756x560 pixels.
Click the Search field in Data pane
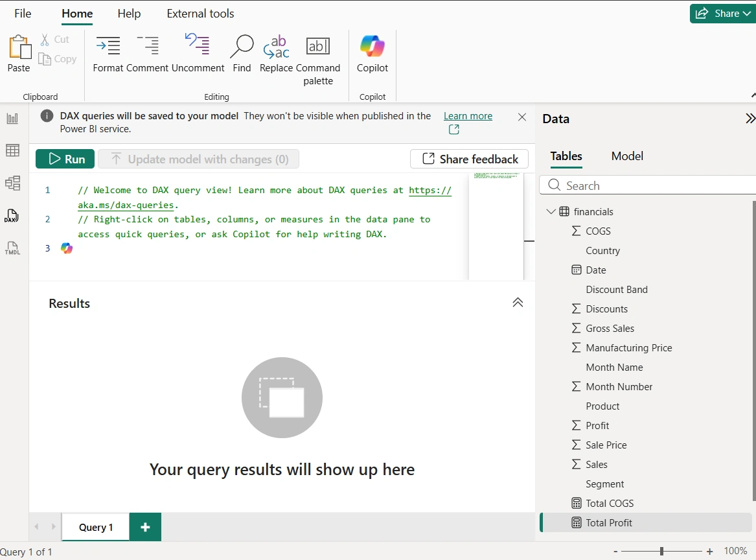(x=648, y=185)
